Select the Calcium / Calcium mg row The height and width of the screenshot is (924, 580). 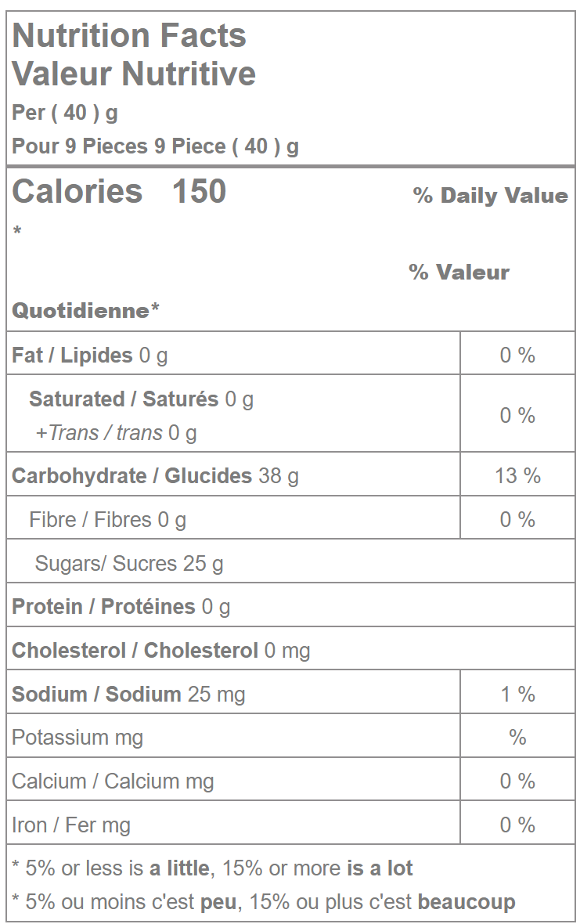(x=113, y=781)
